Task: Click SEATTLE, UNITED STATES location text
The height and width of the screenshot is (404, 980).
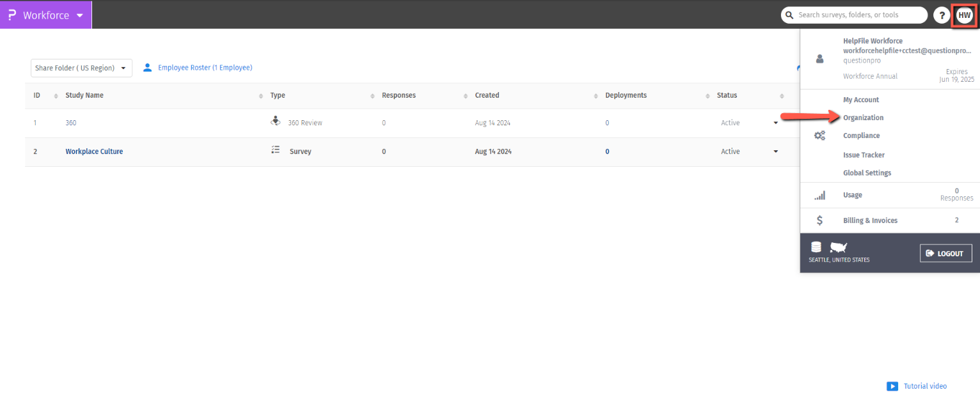Action: [839, 260]
